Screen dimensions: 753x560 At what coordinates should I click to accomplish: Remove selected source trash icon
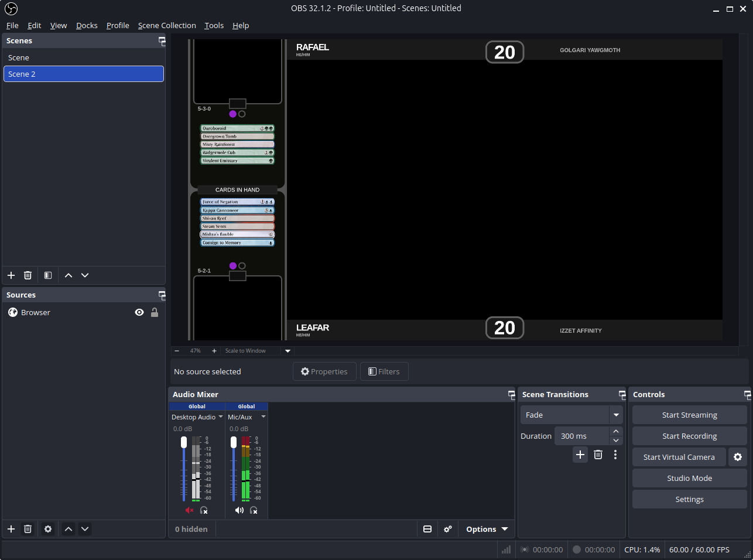[x=28, y=529]
